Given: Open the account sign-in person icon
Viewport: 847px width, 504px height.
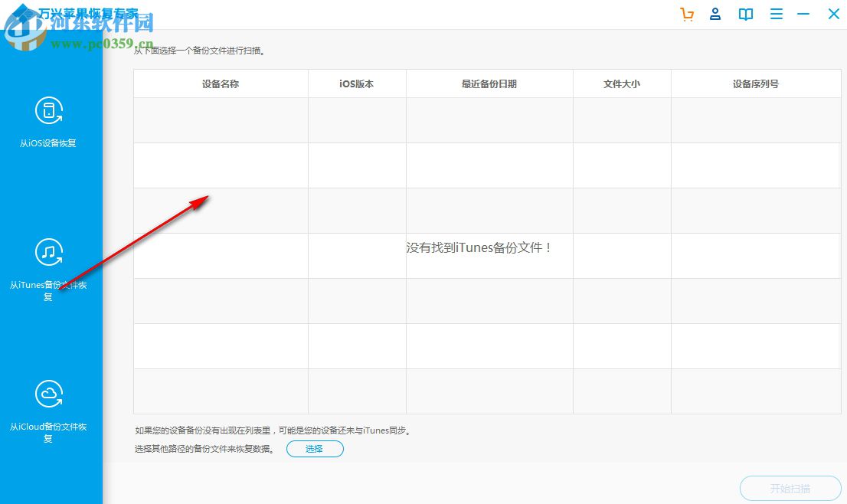Looking at the screenshot, I should coord(715,14).
